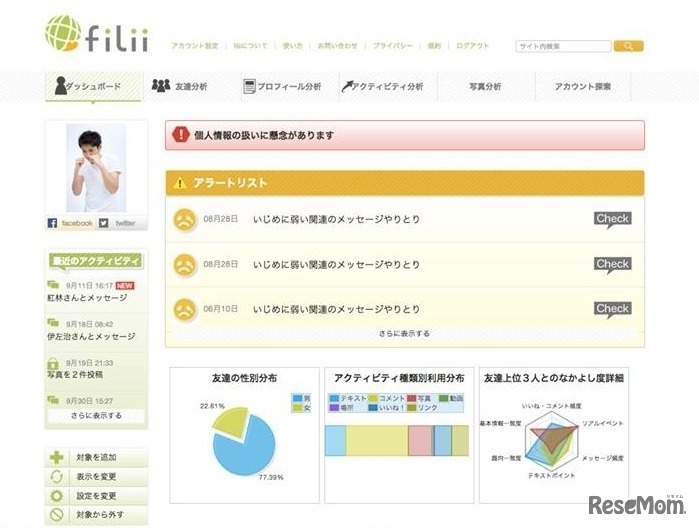The height and width of the screenshot is (528, 699).
Task: Switch to the アカウント探索 tab
Action: (x=583, y=86)
